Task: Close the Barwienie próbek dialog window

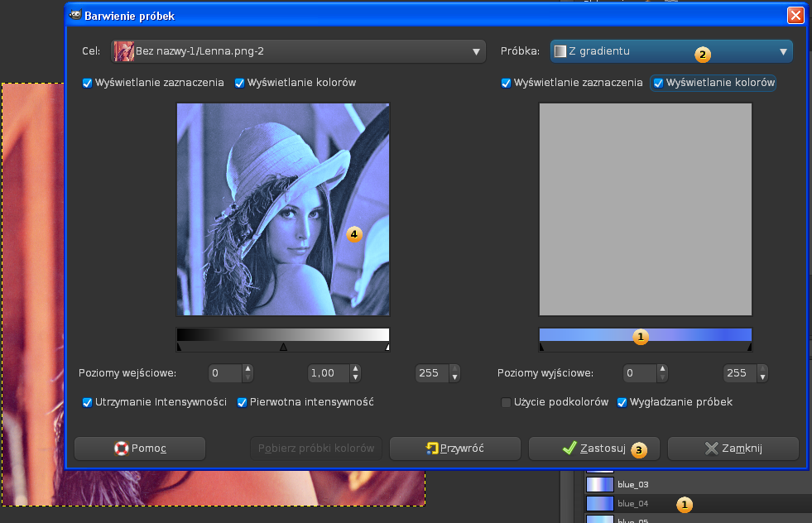Action: coord(795,16)
